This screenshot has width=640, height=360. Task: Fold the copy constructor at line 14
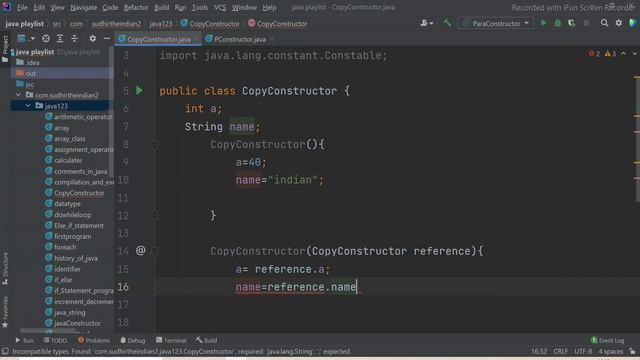click(155, 251)
